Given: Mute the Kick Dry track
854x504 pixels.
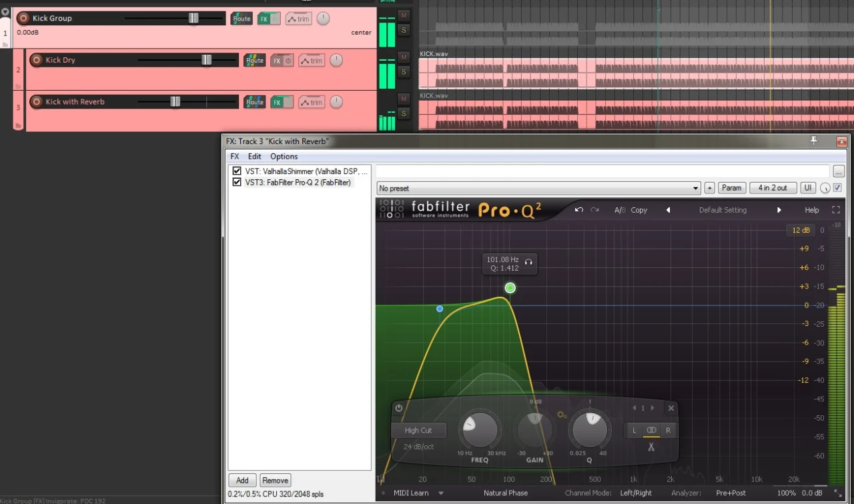Looking at the screenshot, I should [x=404, y=57].
